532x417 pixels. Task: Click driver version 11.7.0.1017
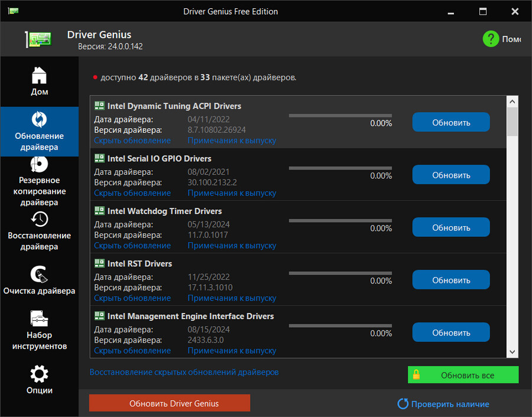click(207, 235)
